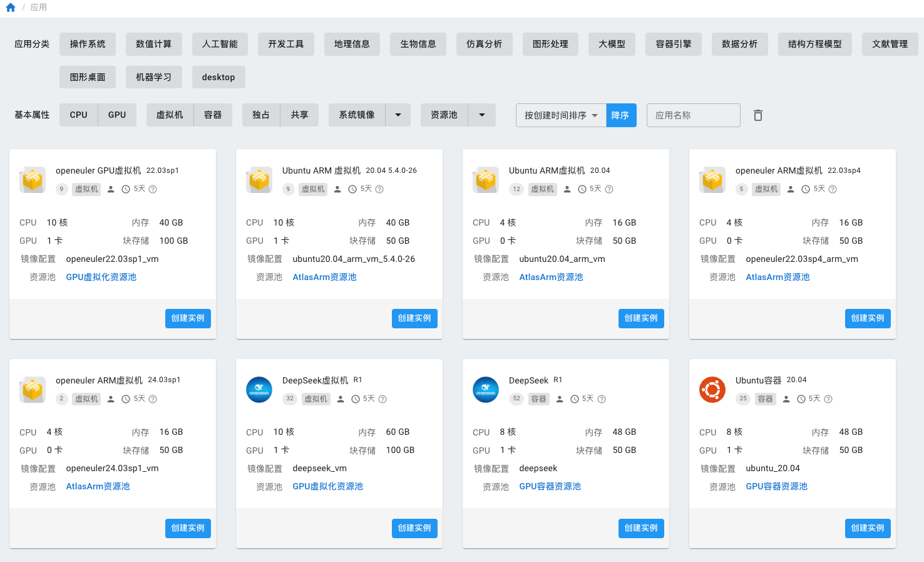Click the home icon in breadcrumb
This screenshot has width=924, height=562.
coord(11,8)
